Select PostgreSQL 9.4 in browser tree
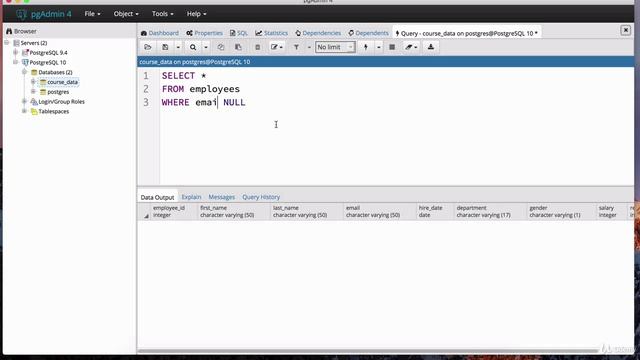 (x=48, y=53)
